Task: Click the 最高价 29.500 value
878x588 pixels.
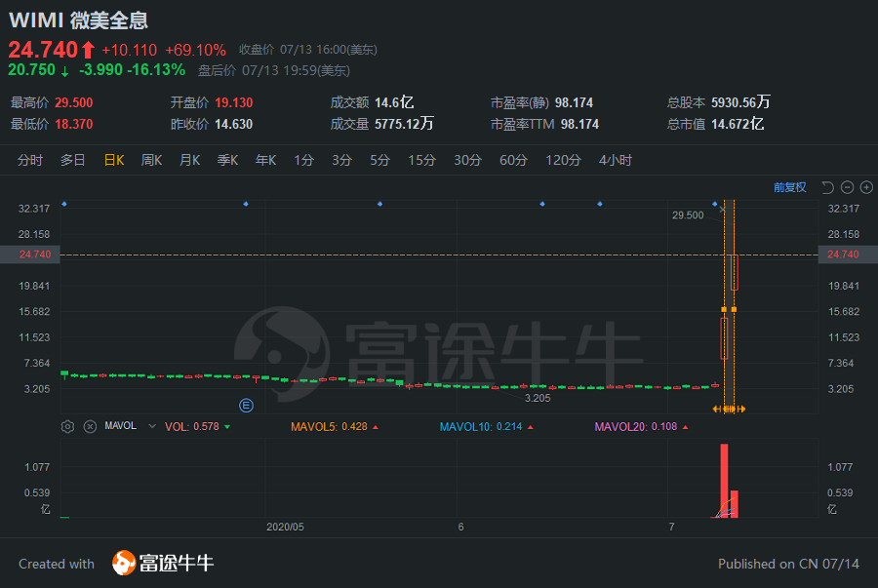Action: 74,103
